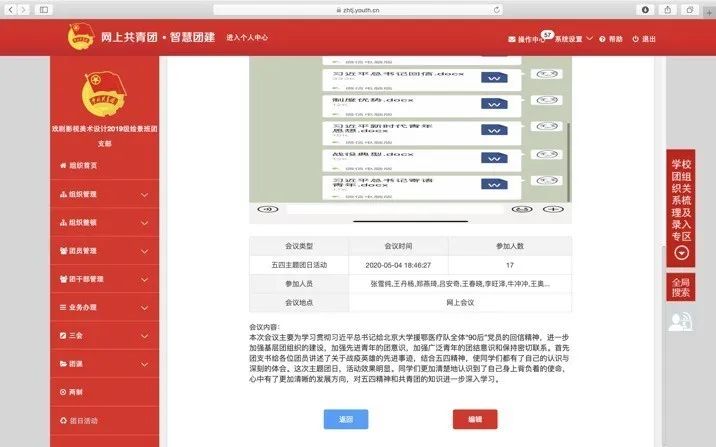Open the 全局搜索 side panel
Image resolution: width=716 pixels, height=447 pixels.
tap(681, 288)
